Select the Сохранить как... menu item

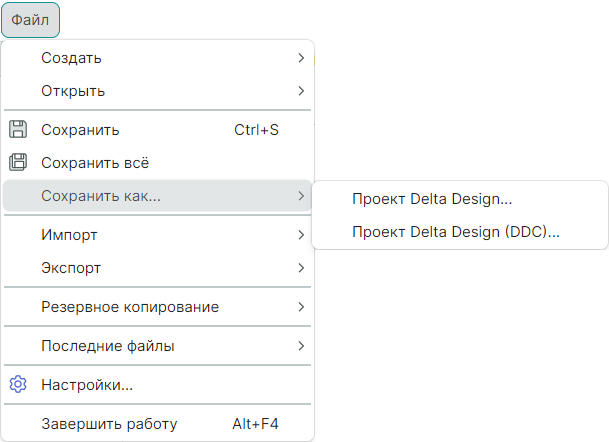click(x=100, y=196)
